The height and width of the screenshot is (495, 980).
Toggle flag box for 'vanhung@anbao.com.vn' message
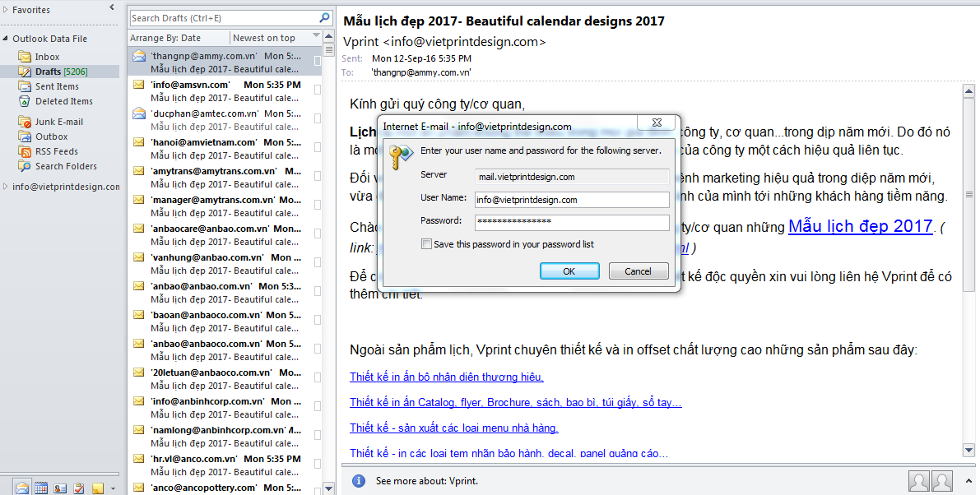click(x=318, y=262)
